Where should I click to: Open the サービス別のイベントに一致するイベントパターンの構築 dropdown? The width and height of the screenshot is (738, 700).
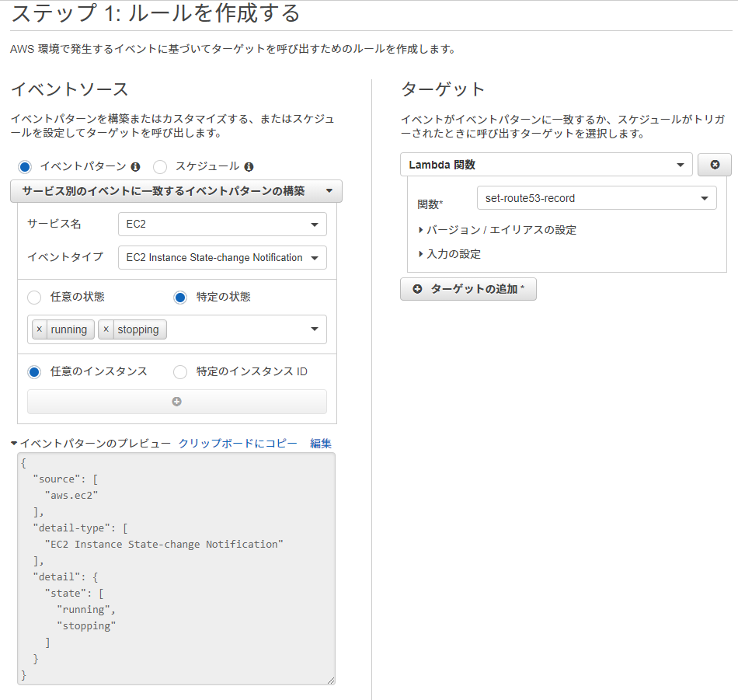[x=176, y=191]
